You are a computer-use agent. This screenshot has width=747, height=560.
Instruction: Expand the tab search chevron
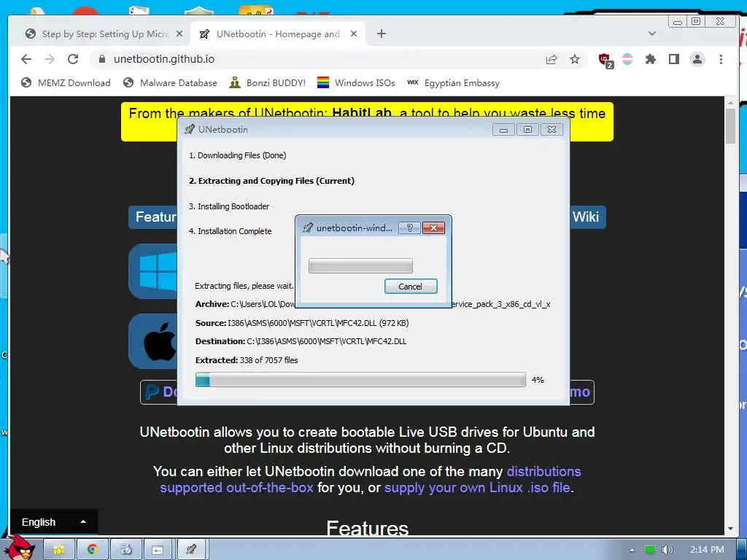[x=652, y=34]
